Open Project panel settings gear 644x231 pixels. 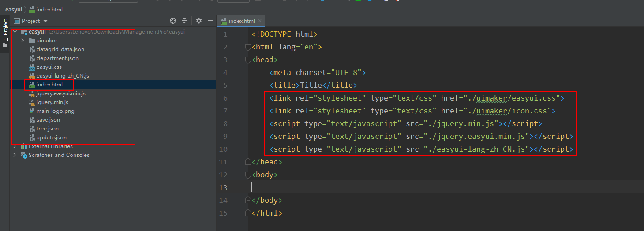pyautogui.click(x=199, y=21)
